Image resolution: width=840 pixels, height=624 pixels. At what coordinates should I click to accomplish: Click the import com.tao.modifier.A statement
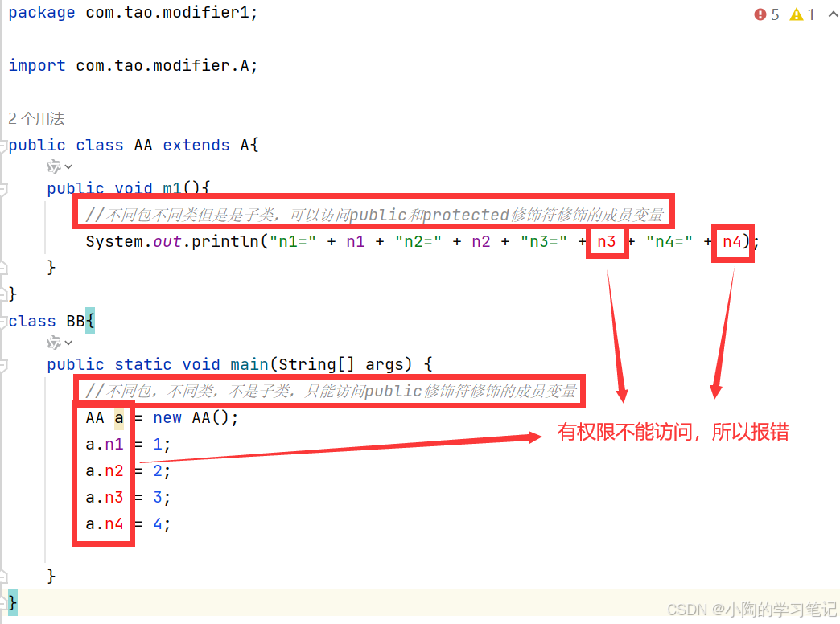(x=133, y=65)
